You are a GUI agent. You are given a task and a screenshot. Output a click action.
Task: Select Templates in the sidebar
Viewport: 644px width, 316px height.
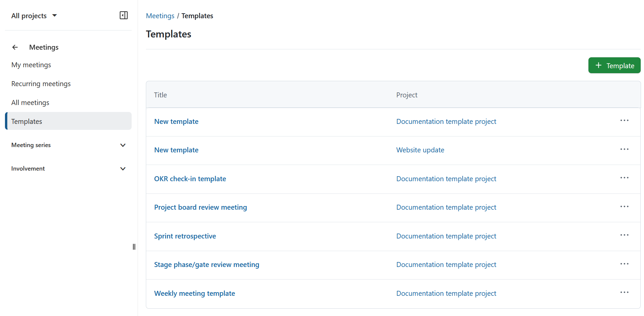point(27,121)
